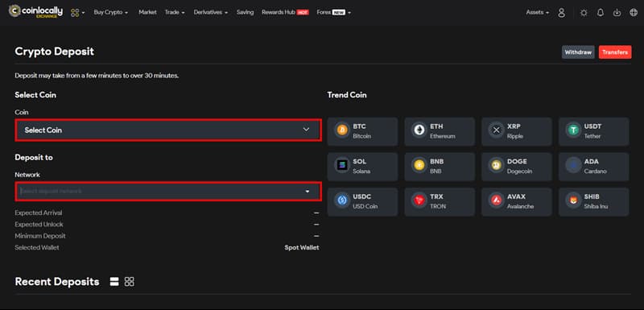Viewport: 644px width, 310px height.
Task: Open the language globe icon
Action: [x=634, y=13]
